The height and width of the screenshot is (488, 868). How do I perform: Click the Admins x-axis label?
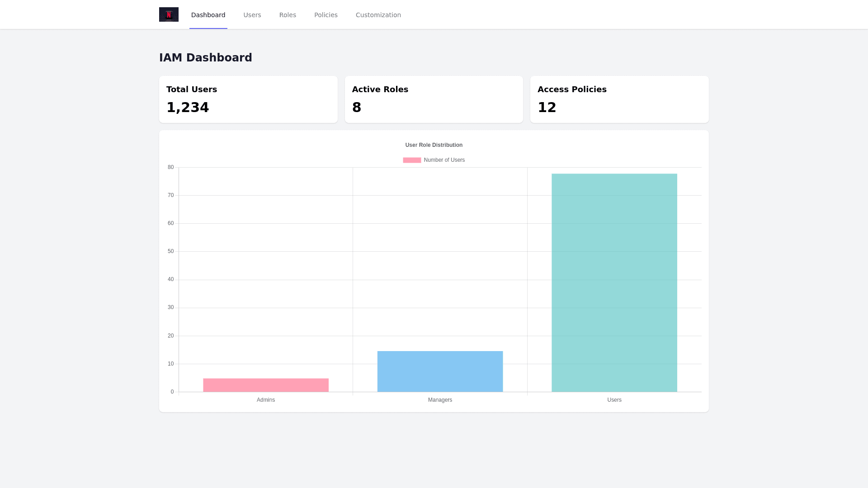pyautogui.click(x=266, y=400)
